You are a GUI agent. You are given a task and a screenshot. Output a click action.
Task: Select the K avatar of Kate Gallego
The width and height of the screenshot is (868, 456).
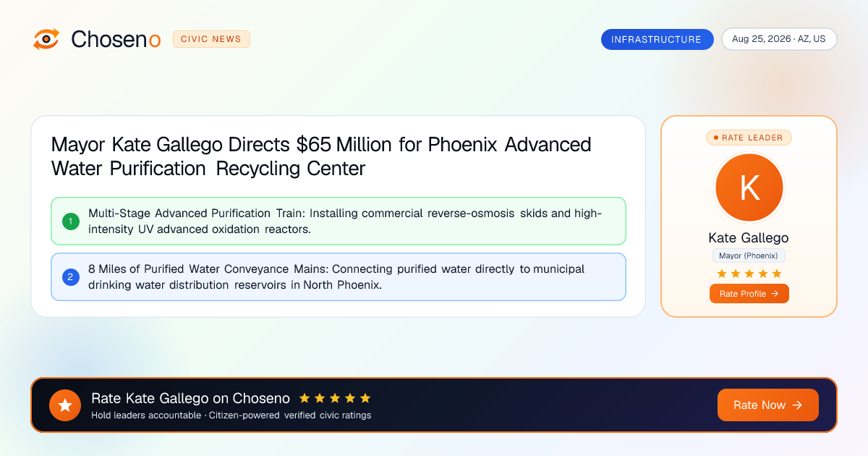[x=749, y=188]
